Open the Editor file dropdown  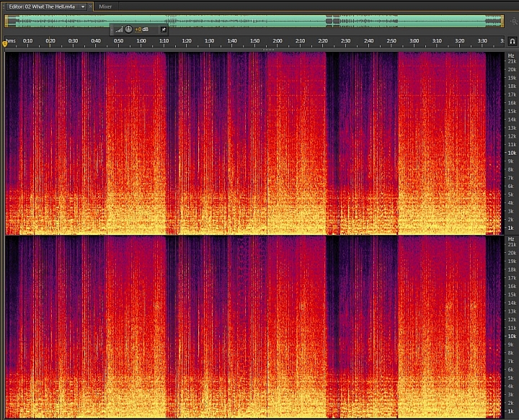(x=83, y=6)
